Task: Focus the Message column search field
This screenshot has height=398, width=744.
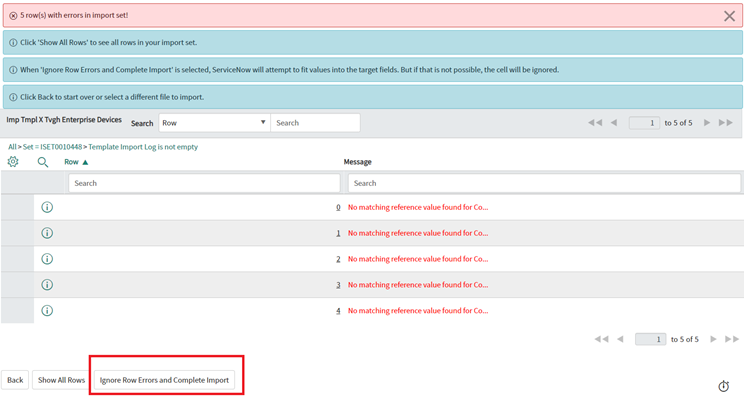Action: [544, 183]
